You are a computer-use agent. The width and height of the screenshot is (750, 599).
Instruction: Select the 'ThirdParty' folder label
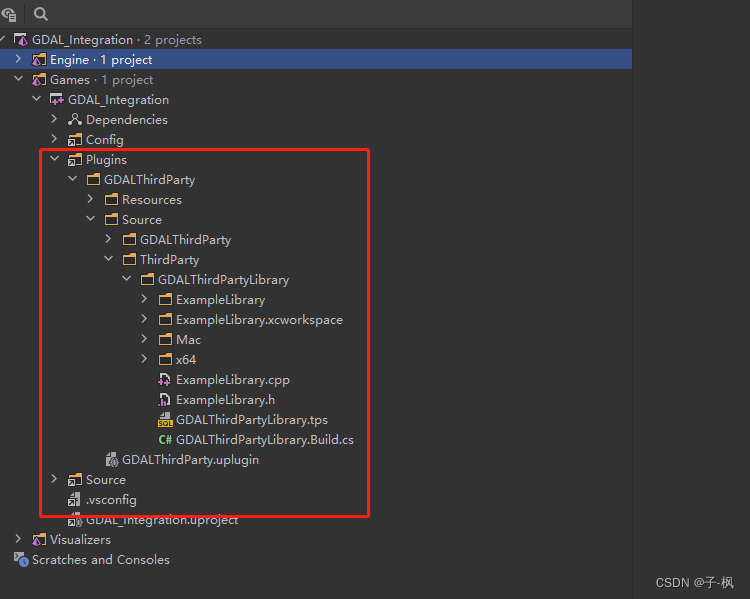pyautogui.click(x=169, y=260)
